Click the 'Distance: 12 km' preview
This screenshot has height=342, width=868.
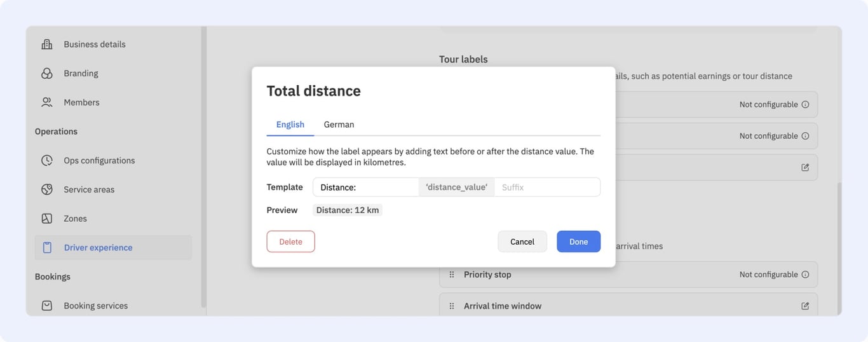348,210
